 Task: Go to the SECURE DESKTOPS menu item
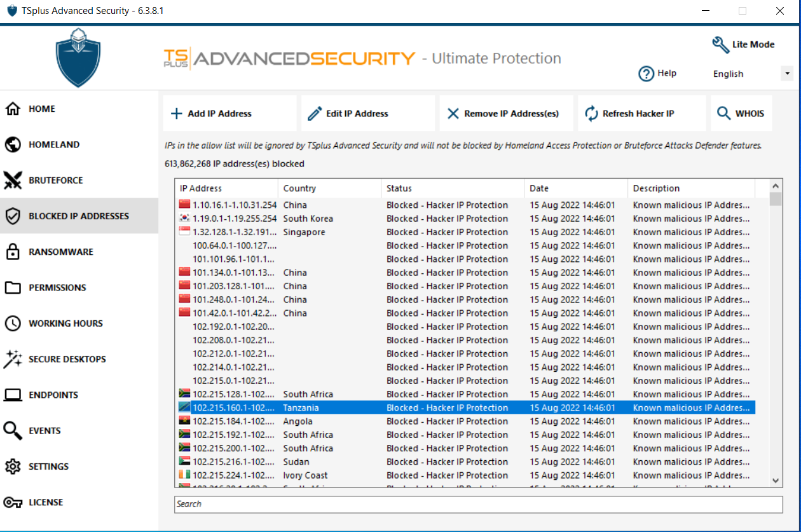tap(67, 359)
